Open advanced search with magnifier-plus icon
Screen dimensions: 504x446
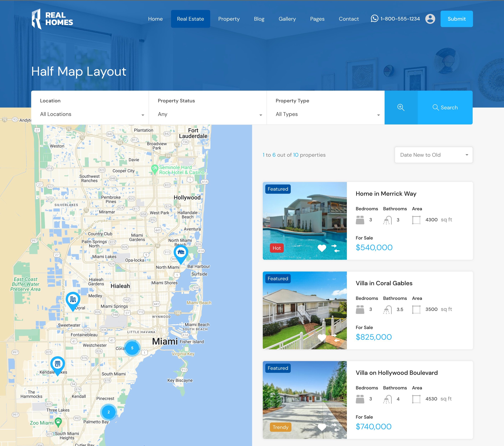[401, 107]
